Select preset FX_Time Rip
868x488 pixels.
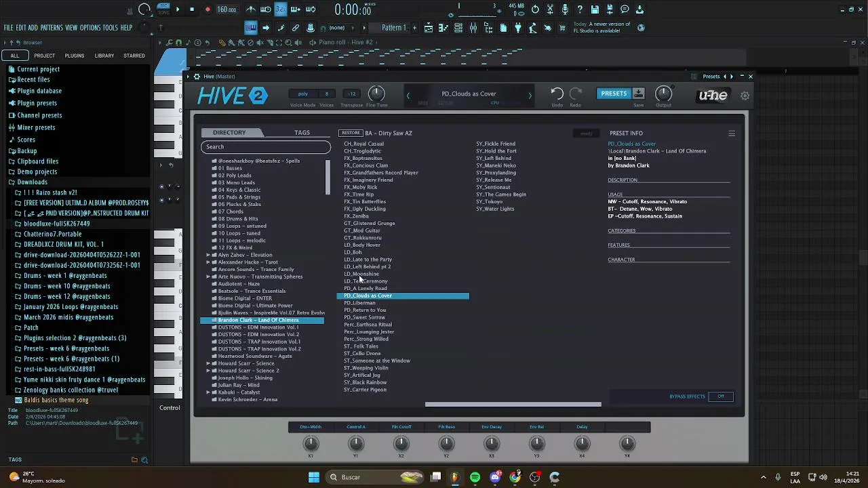coord(359,195)
